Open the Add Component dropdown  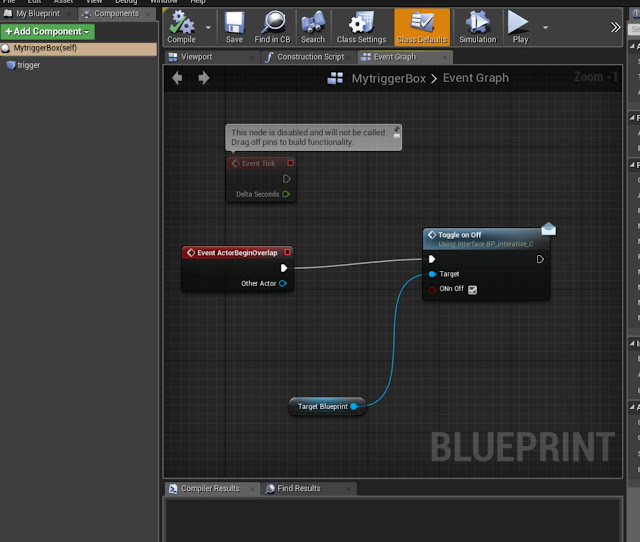tap(48, 31)
